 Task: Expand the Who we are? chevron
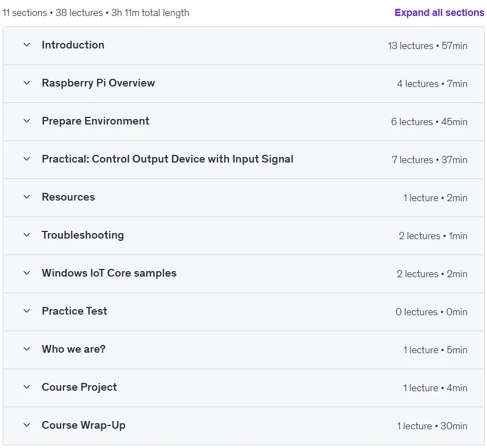[x=26, y=349]
